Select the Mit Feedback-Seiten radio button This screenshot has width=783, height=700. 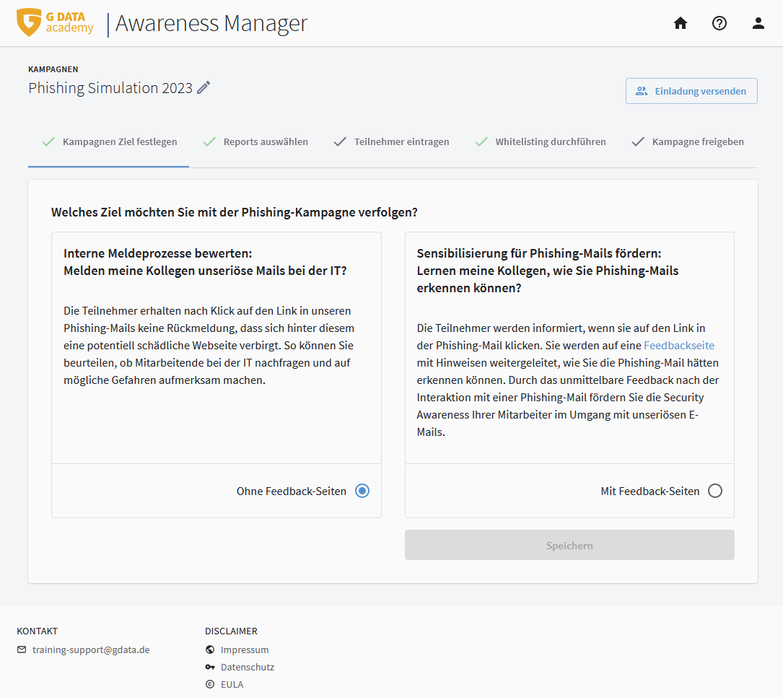[x=714, y=491]
